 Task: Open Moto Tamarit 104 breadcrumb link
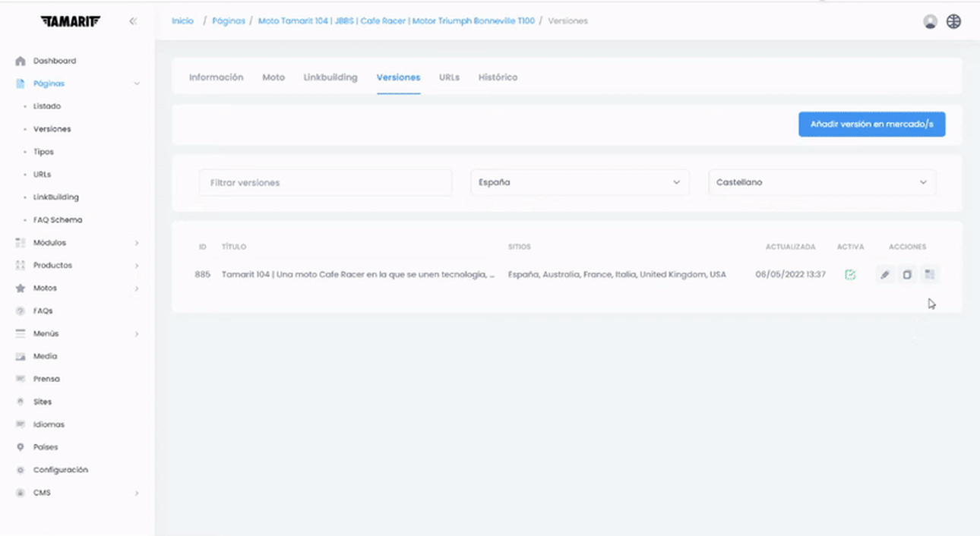pyautogui.click(x=397, y=21)
